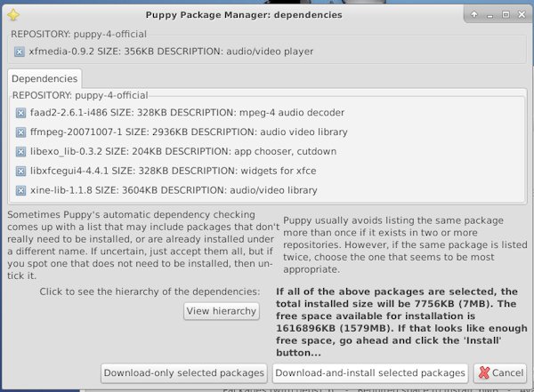Maximize the dependencies window
Image resolution: width=534 pixels, height=392 pixels.
(x=506, y=14)
